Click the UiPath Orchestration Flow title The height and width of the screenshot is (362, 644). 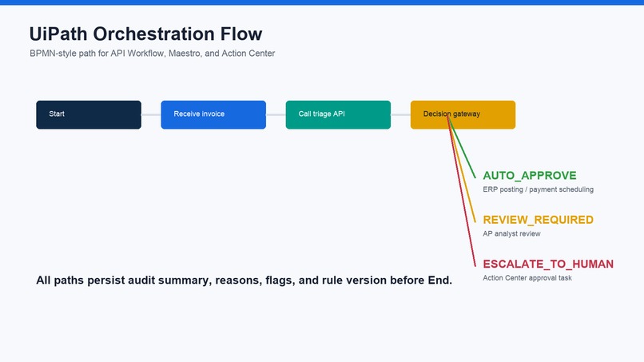145,34
